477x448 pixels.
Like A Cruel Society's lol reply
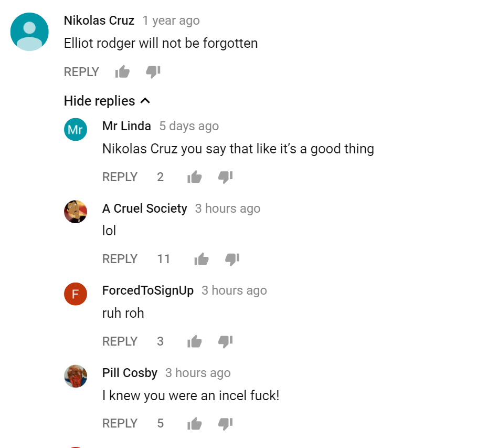202,259
